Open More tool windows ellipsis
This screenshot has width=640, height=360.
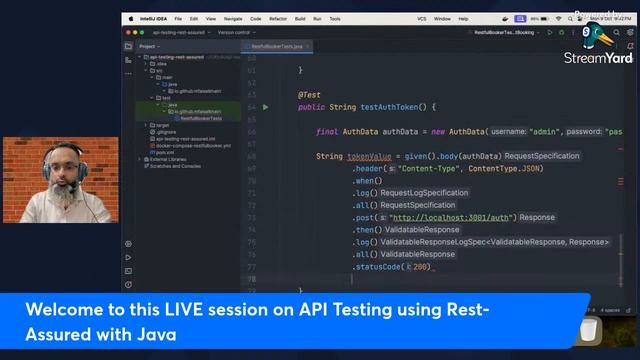[x=128, y=74]
